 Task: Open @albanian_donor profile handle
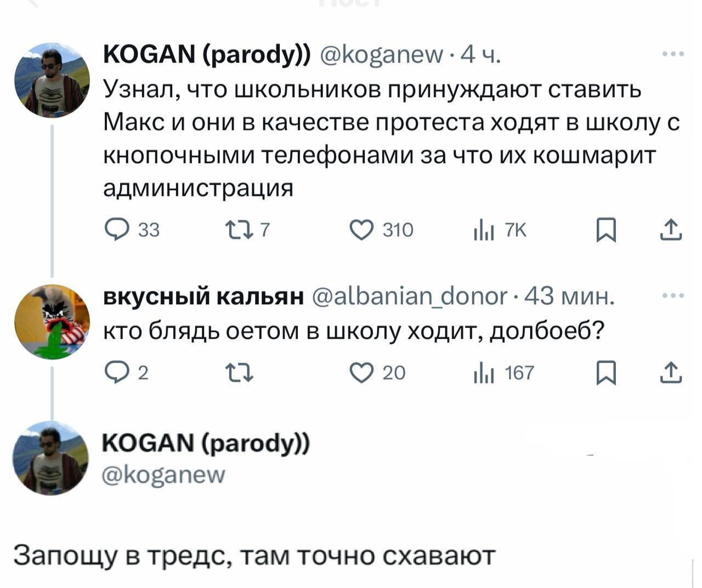pos(410,296)
